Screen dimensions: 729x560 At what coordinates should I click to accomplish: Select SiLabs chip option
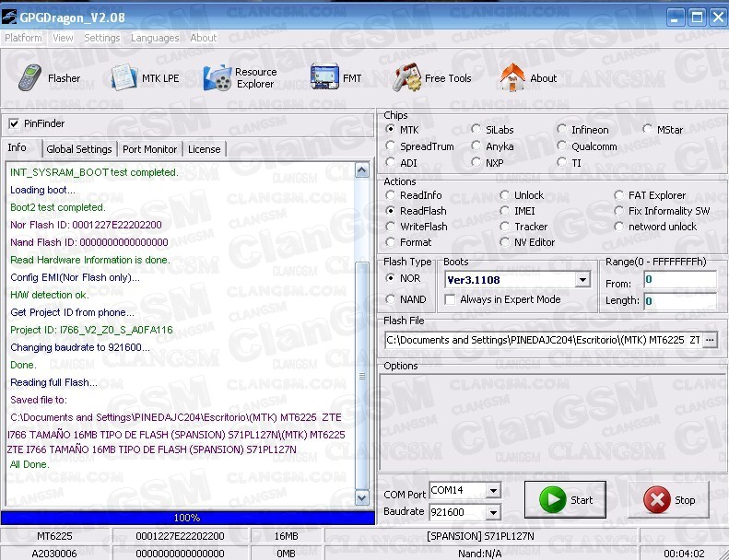(x=476, y=129)
